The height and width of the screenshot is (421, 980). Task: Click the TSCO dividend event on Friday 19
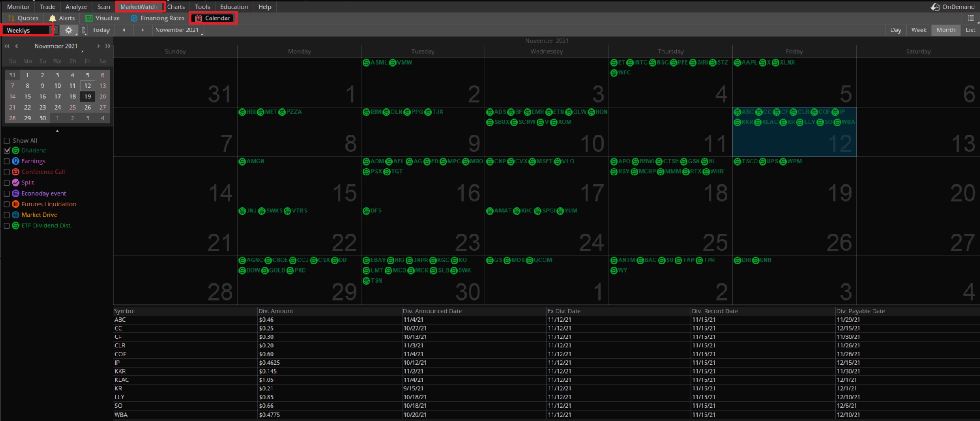(746, 161)
